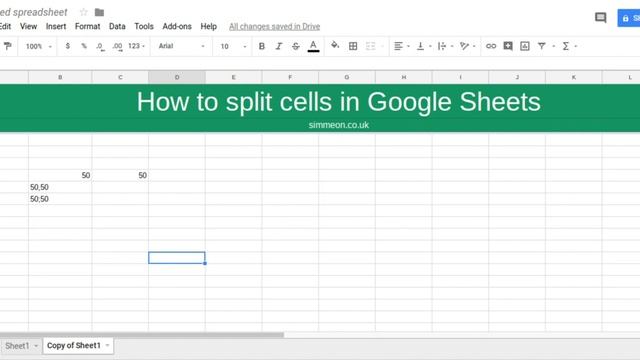Open the fill color bucket

(x=335, y=46)
